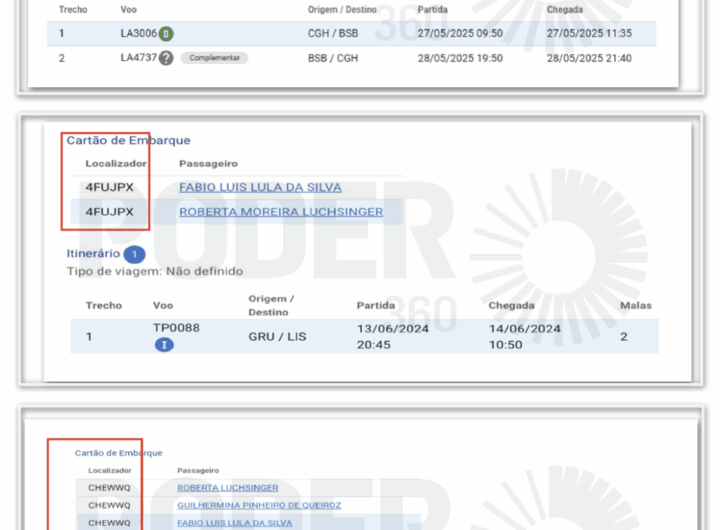720x530 pixels.
Task: Click the Malas column header
Action: point(635,305)
